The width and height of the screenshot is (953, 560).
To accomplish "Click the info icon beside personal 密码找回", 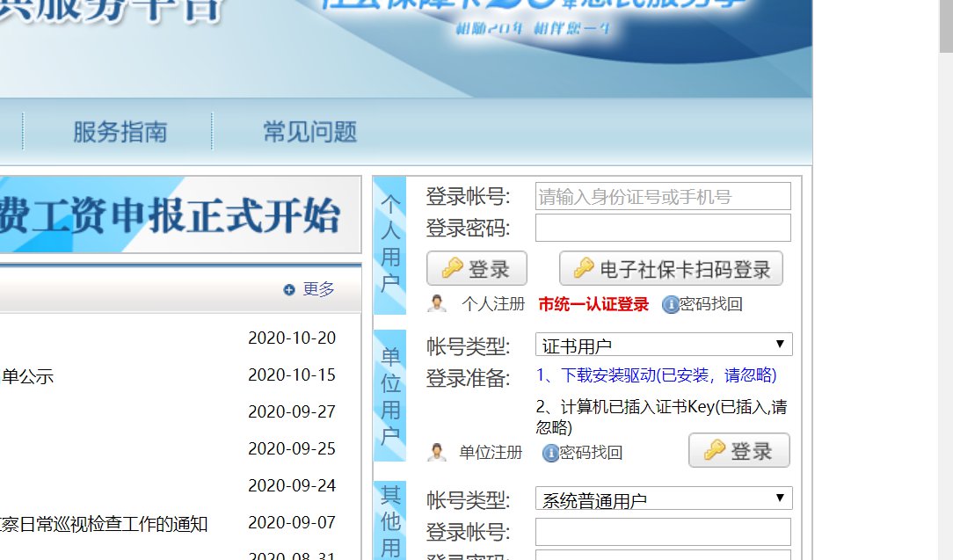I will click(x=670, y=304).
